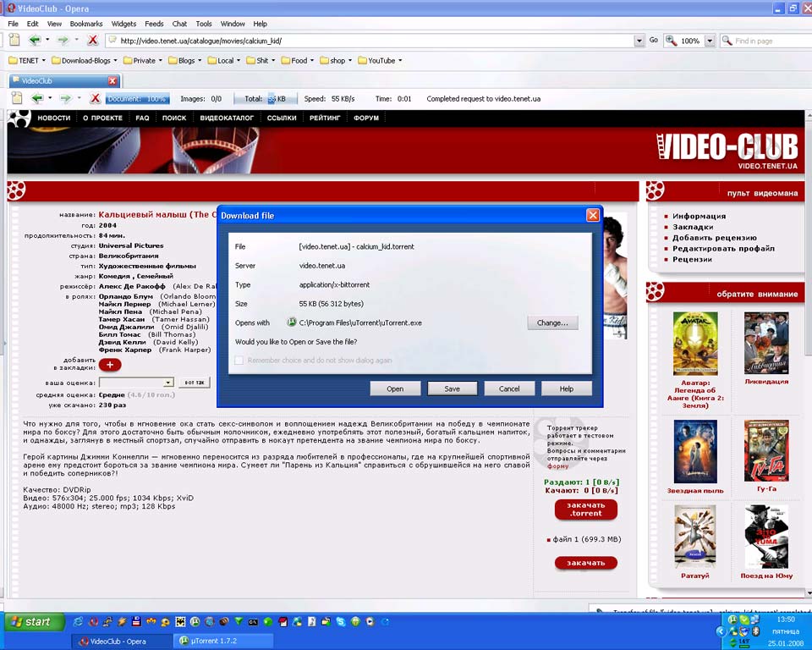The image size is (812, 650).
Task: Click the Find in page search field
Action: (766, 41)
